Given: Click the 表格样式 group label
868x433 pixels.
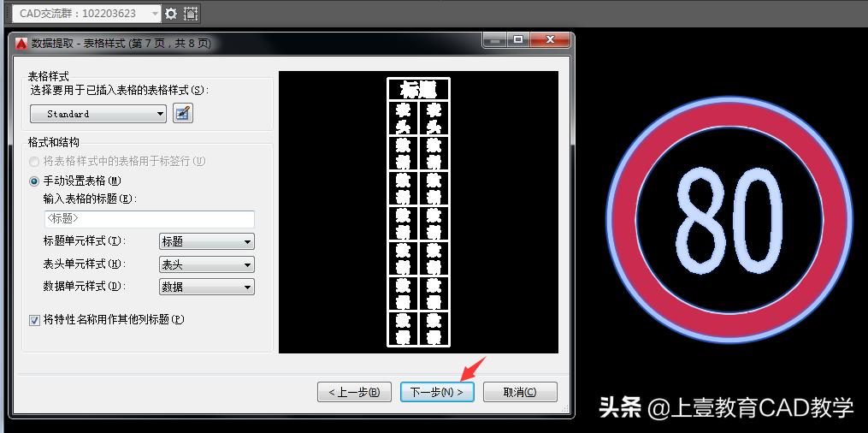Looking at the screenshot, I should click(49, 77).
